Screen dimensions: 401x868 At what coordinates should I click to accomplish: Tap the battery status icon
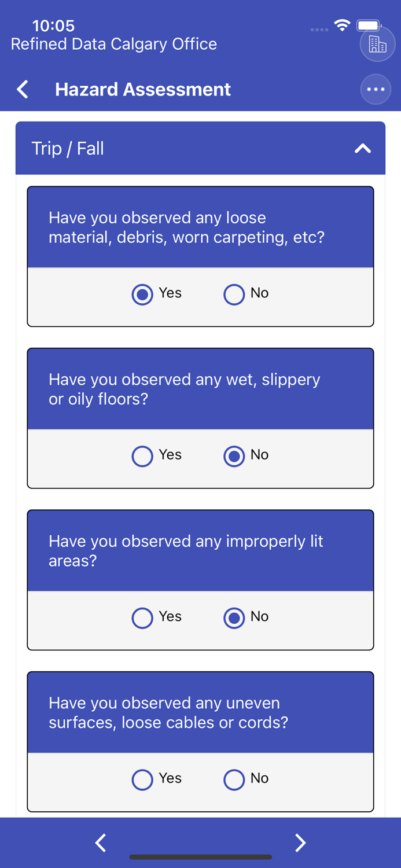[x=369, y=25]
